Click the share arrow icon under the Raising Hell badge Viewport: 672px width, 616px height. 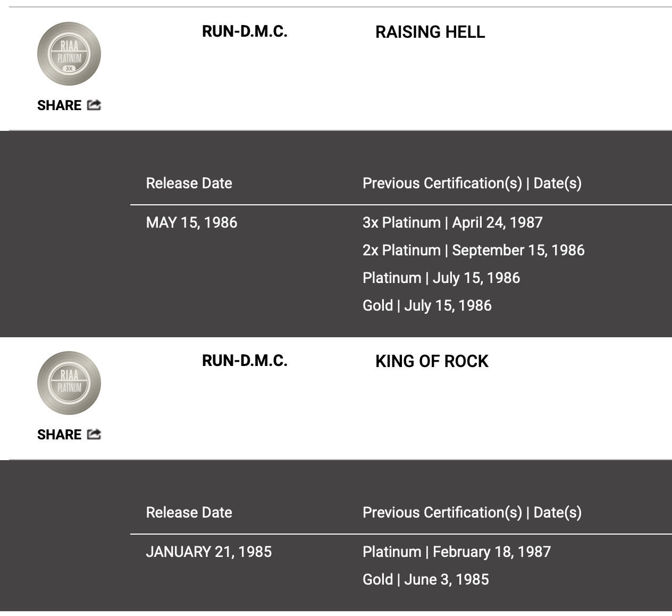pyautogui.click(x=94, y=105)
